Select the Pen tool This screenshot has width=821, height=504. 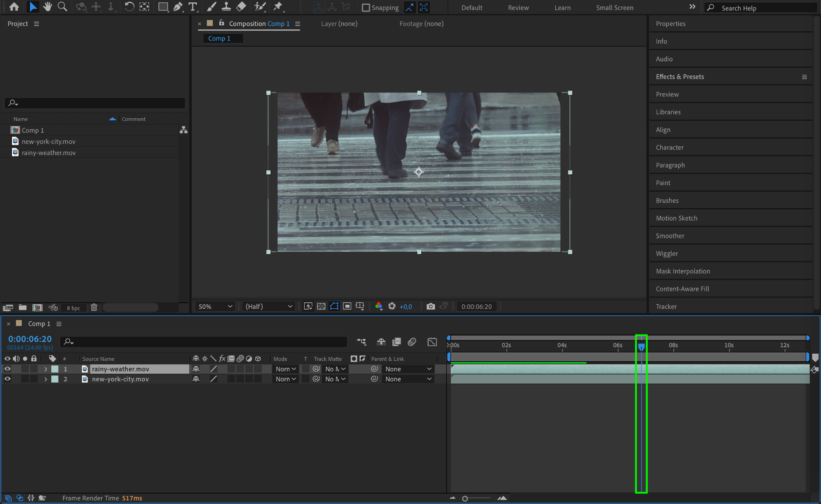[x=178, y=7]
